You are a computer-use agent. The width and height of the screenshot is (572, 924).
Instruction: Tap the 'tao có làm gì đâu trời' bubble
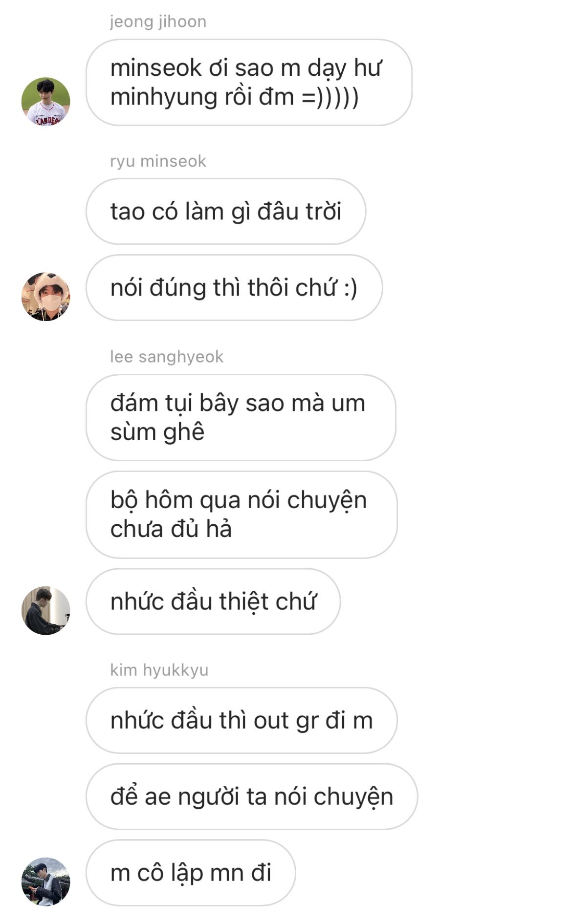click(226, 211)
